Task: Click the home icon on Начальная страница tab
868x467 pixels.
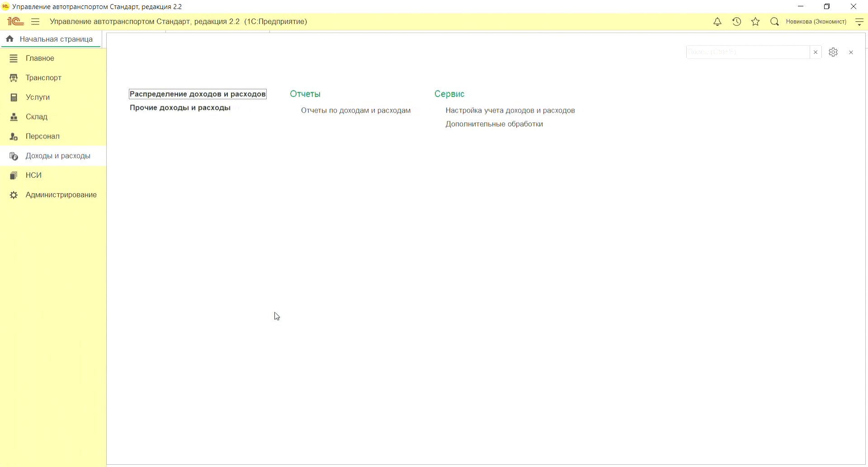Action: (9, 39)
